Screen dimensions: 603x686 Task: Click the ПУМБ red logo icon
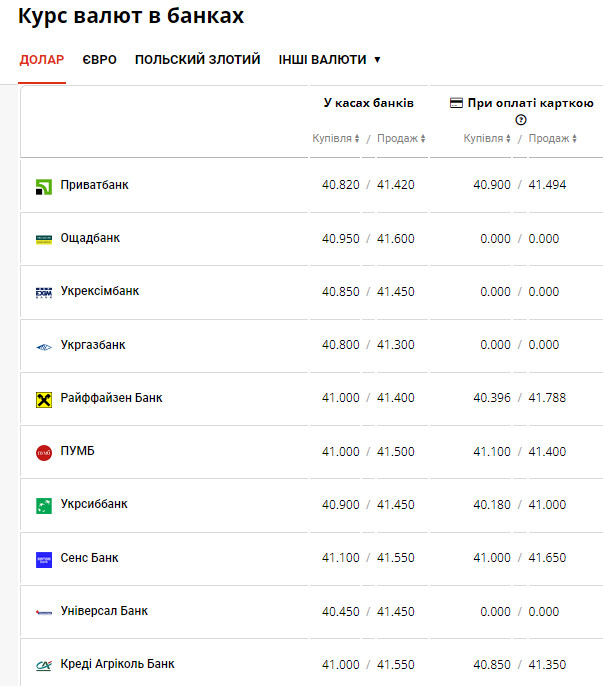coord(43,452)
